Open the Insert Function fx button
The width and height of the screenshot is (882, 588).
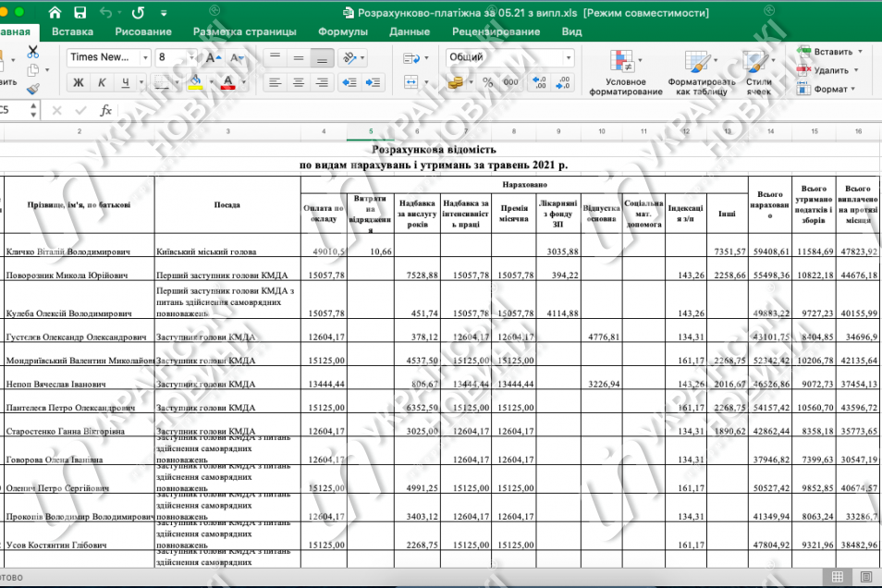click(105, 110)
